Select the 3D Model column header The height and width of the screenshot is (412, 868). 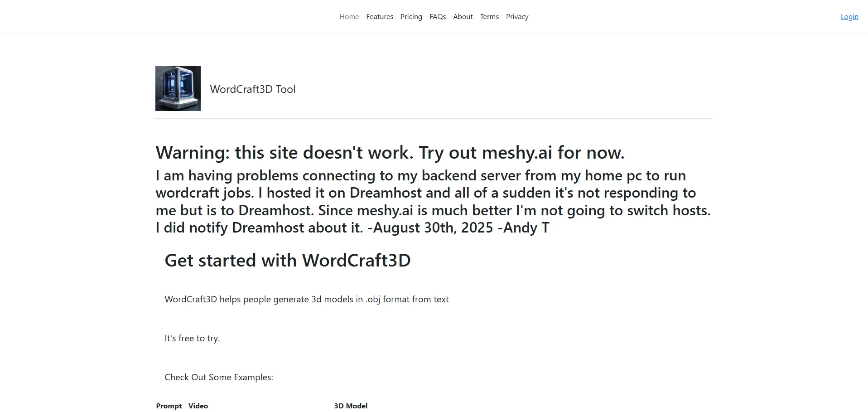[350, 406]
